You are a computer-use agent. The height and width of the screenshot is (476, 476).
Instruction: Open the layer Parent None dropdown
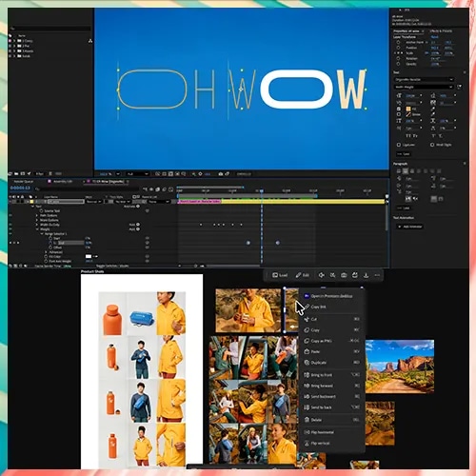pyautogui.click(x=159, y=202)
